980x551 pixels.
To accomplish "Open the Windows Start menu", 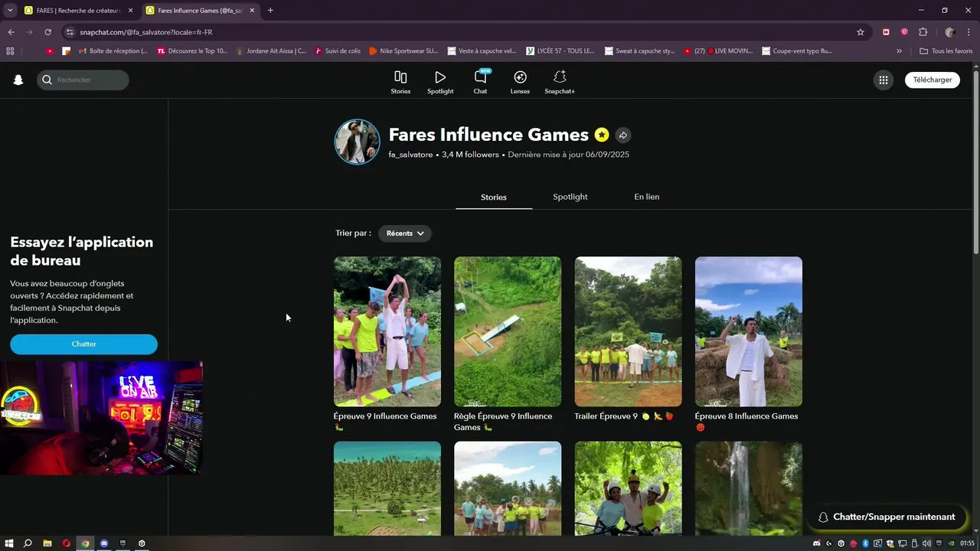I will tap(9, 543).
